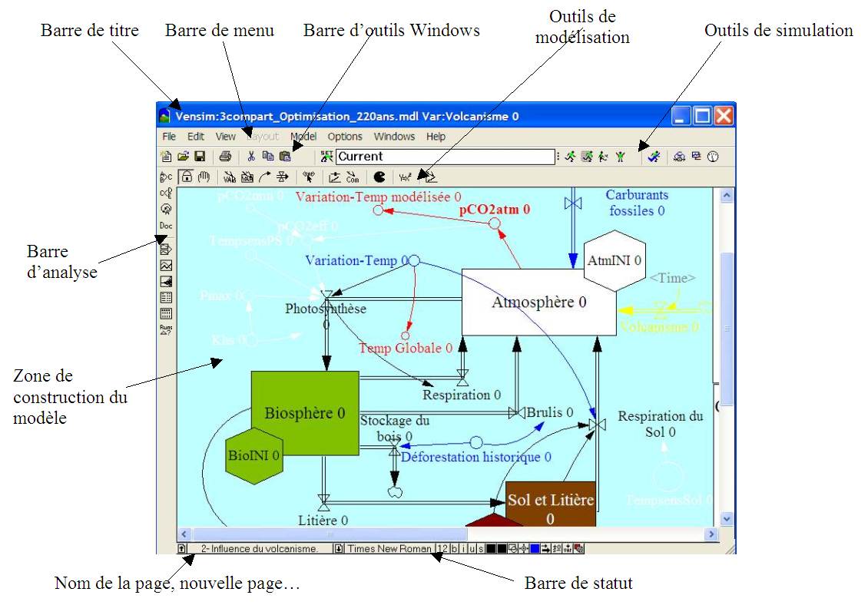Toggle underline 'u' in status bar
Viewport: 868px width, 605px height.
[472, 549]
